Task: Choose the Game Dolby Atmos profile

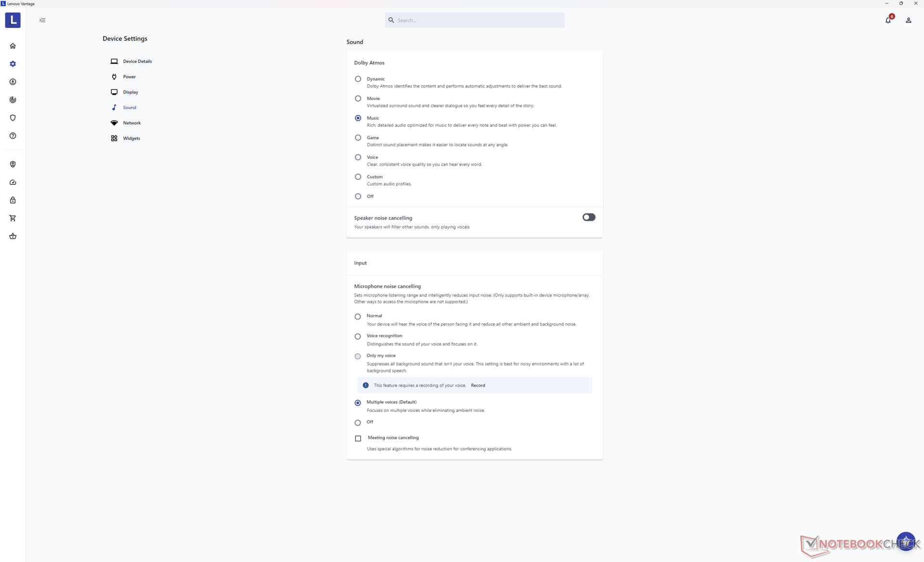Action: coord(358,138)
